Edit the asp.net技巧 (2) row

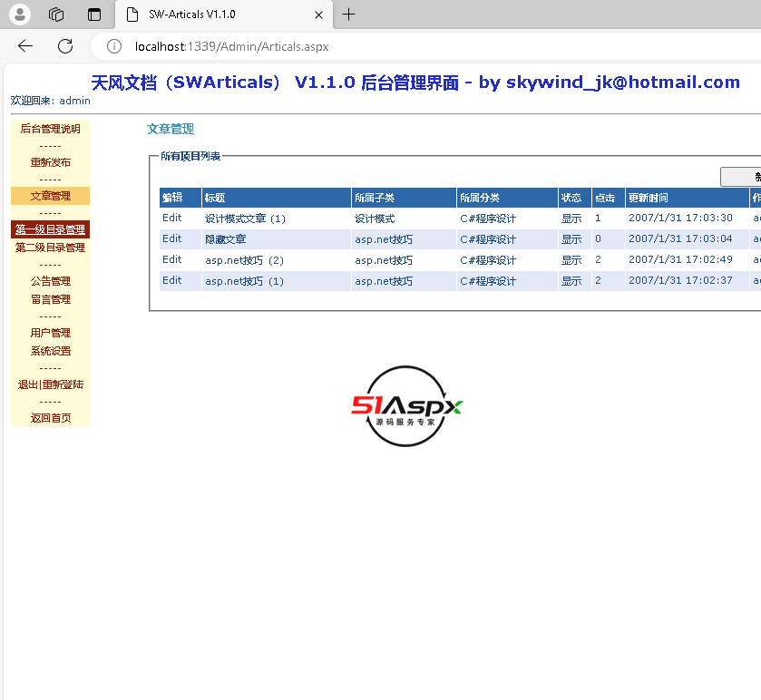coord(171,259)
